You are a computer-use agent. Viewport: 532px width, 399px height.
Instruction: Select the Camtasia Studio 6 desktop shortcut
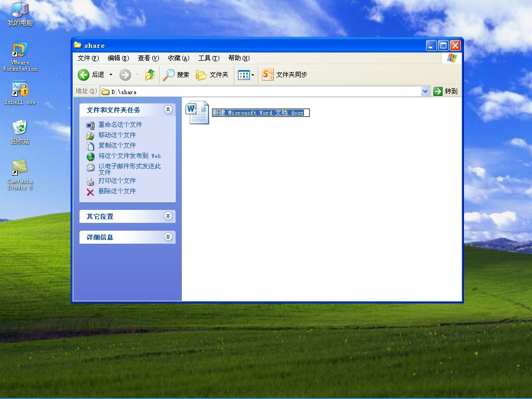pyautogui.click(x=20, y=175)
